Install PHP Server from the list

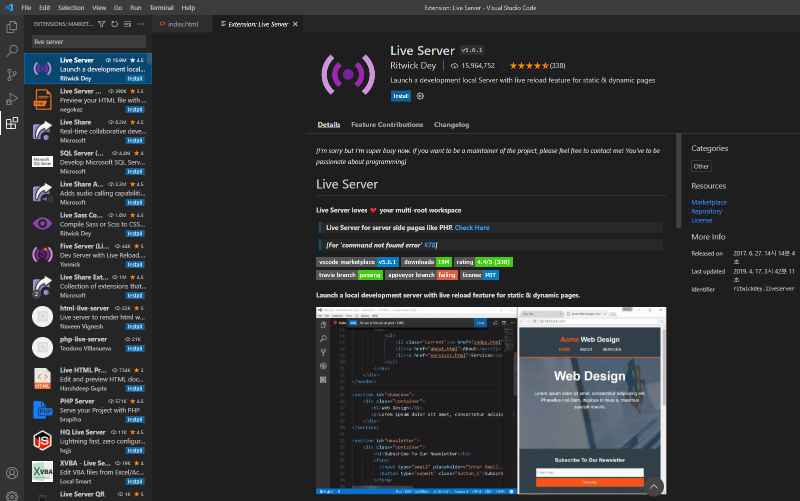click(135, 419)
